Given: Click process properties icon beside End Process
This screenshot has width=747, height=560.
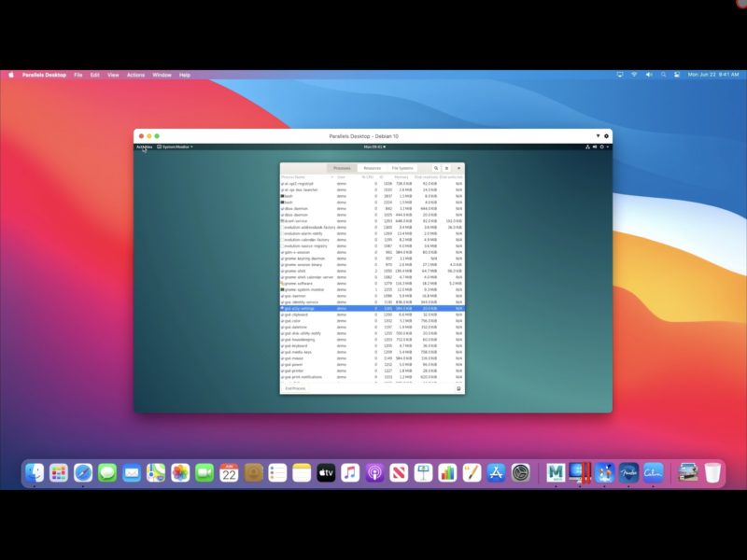Looking at the screenshot, I should (x=458, y=388).
